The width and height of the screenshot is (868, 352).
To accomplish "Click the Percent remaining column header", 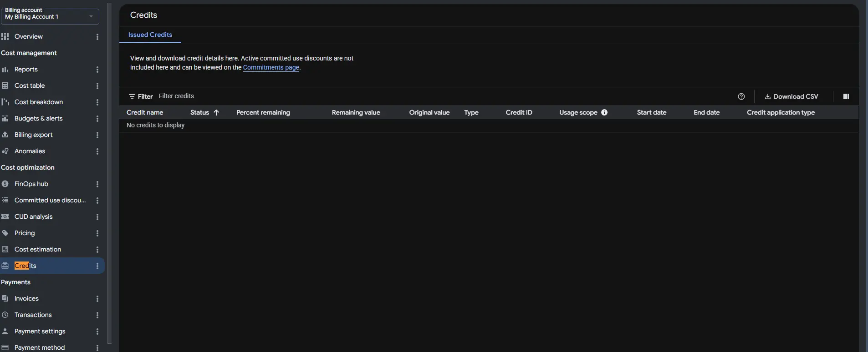I will (x=263, y=112).
